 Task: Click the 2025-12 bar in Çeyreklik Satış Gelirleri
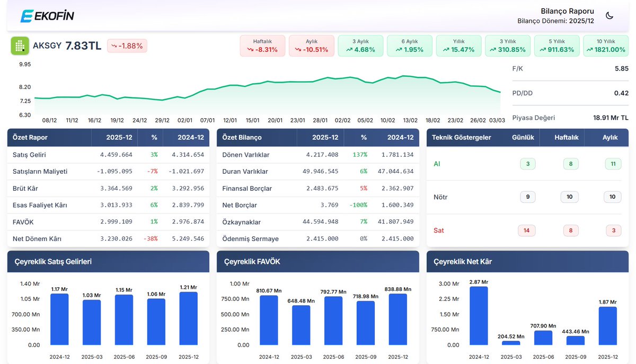click(189, 318)
